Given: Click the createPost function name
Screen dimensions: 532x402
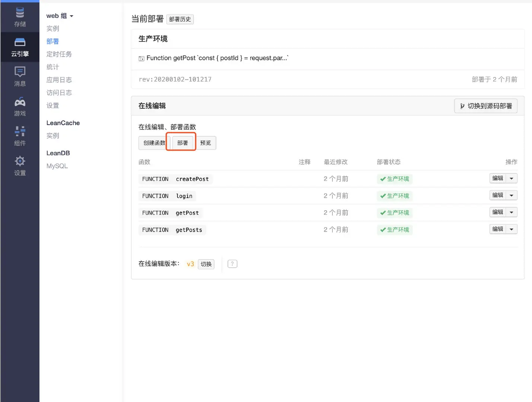Looking at the screenshot, I should pos(192,179).
